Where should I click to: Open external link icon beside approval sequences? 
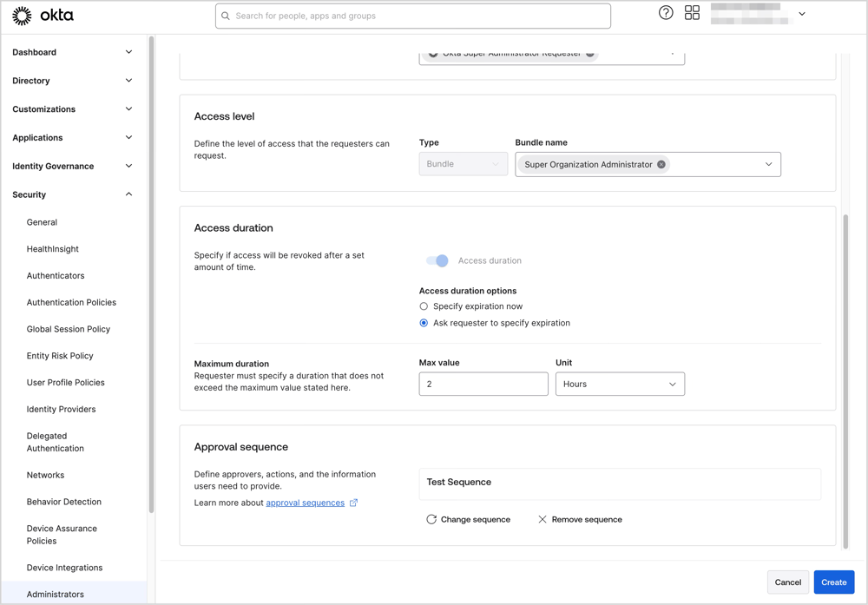354,503
